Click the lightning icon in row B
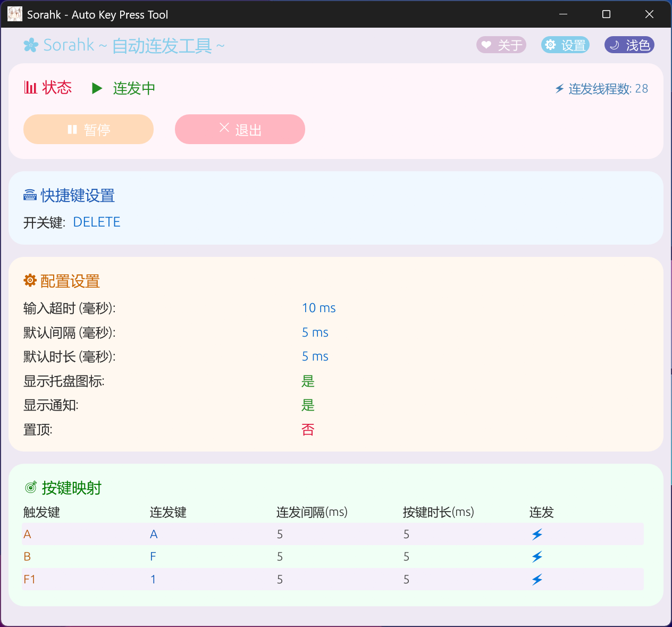Image resolution: width=672 pixels, height=627 pixels. coord(537,557)
